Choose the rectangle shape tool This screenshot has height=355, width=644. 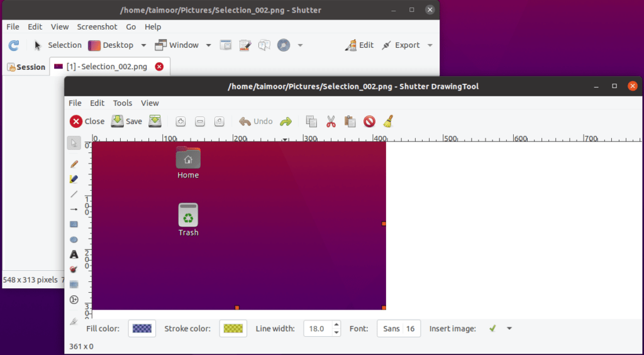pos(74,224)
